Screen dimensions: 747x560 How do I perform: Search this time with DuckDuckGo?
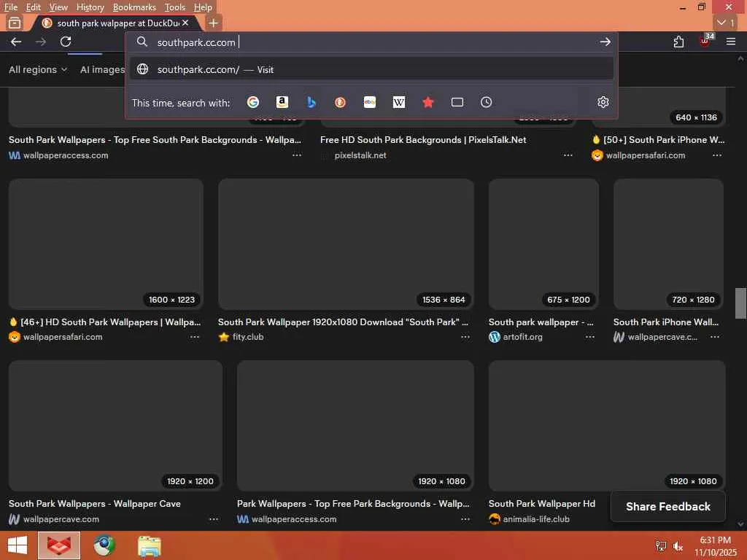coord(340,102)
